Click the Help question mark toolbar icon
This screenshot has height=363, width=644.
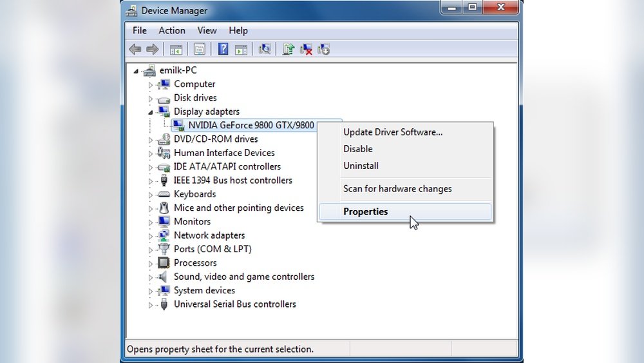(223, 49)
